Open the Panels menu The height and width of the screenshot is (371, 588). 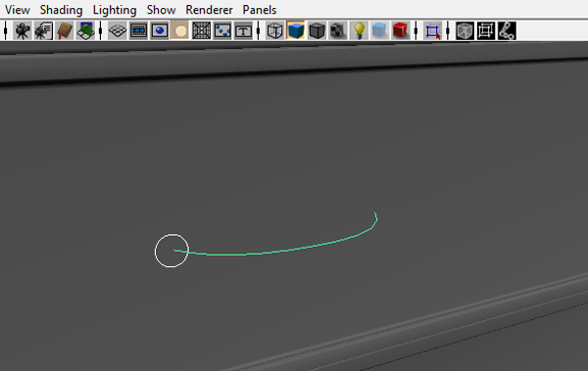[260, 10]
